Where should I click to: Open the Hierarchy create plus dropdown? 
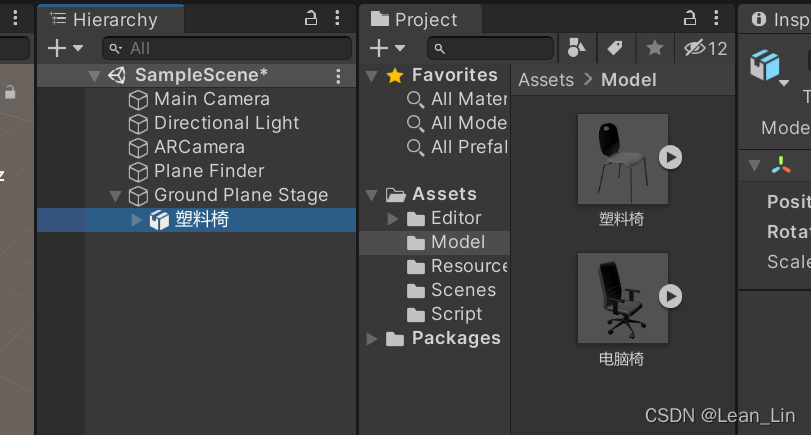[x=66, y=48]
